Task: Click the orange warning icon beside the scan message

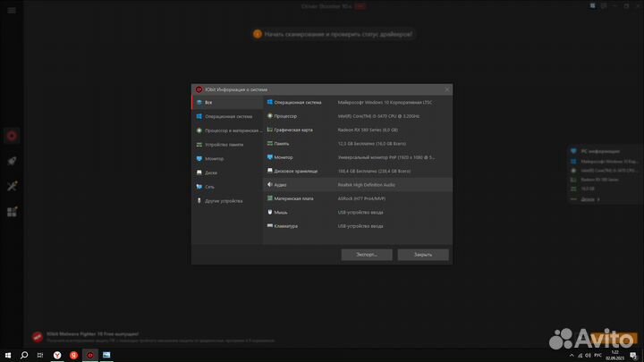Action: coord(258,34)
